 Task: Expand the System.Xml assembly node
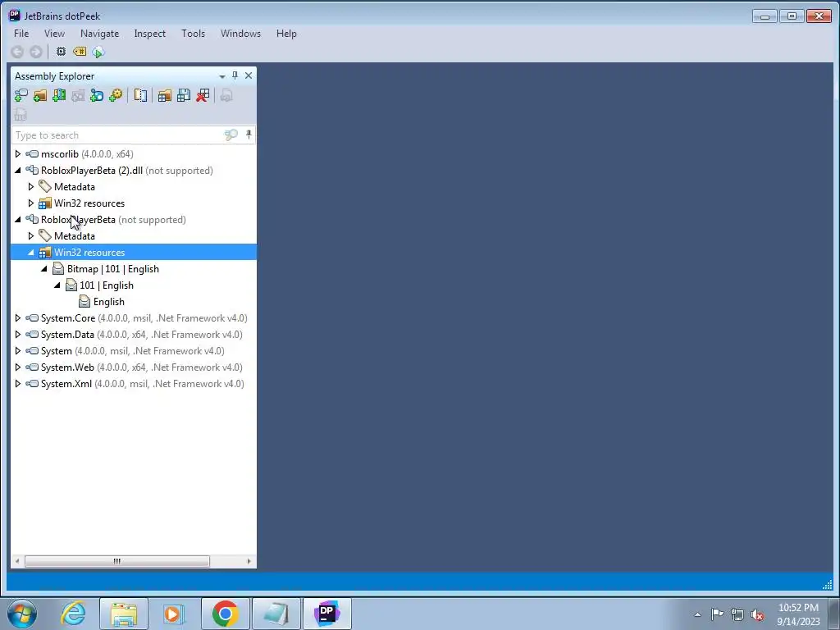[x=18, y=384]
